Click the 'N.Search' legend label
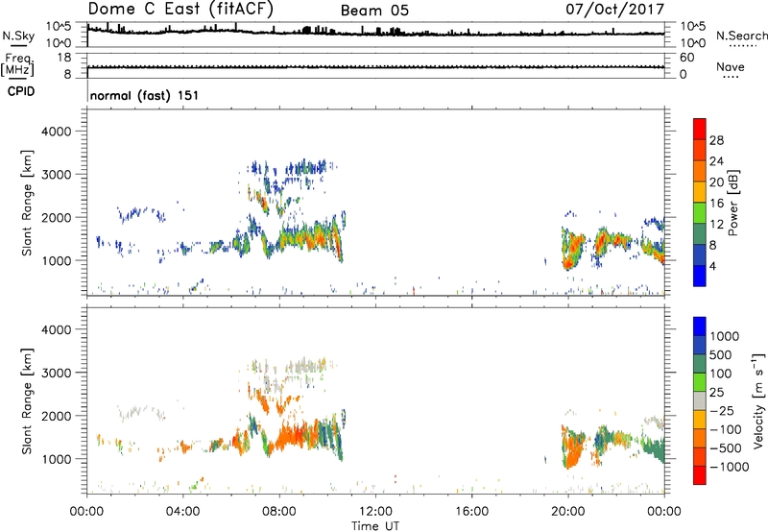Screen dimensions: 768x532 [x=741, y=36]
